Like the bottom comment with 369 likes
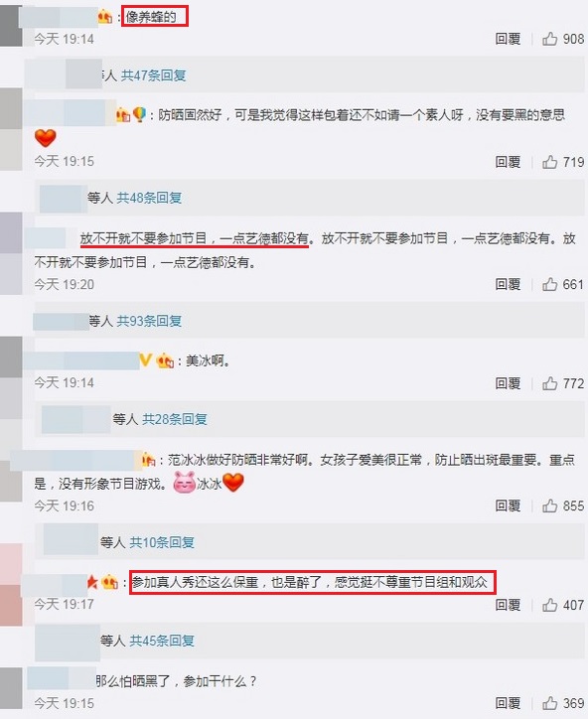The height and width of the screenshot is (719, 588). 549,702
